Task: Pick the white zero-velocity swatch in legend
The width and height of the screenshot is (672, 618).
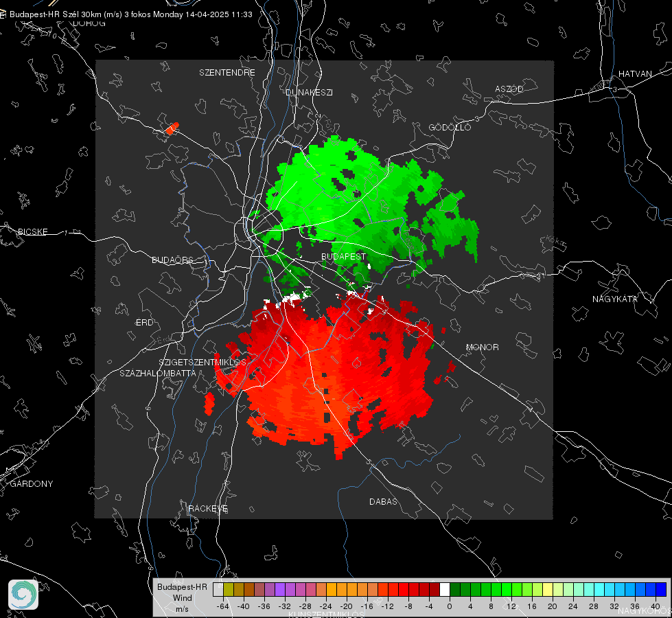Action: tap(445, 590)
